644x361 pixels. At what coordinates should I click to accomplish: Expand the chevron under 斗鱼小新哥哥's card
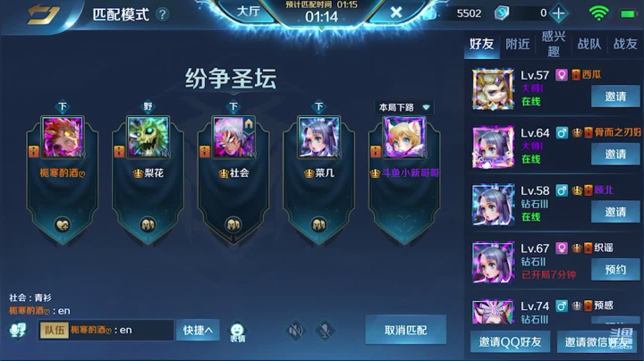404,222
